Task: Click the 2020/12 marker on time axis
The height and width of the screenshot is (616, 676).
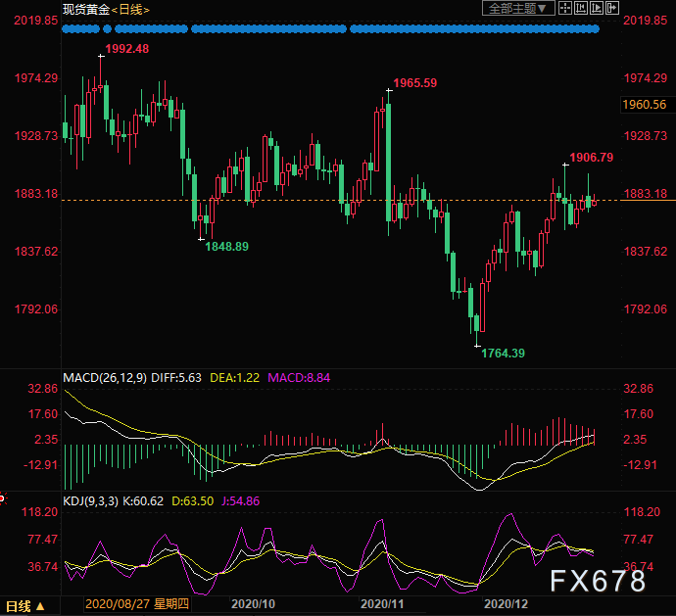Action: [507, 606]
